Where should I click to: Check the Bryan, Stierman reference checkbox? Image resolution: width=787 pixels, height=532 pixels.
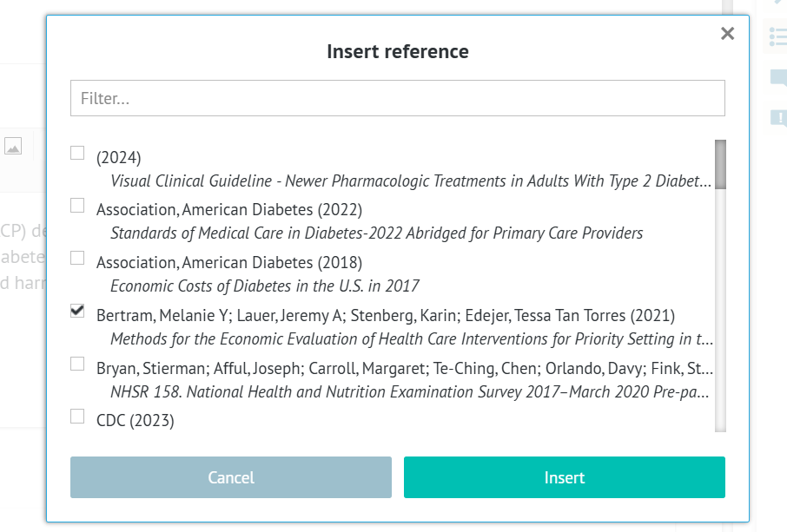(x=77, y=364)
